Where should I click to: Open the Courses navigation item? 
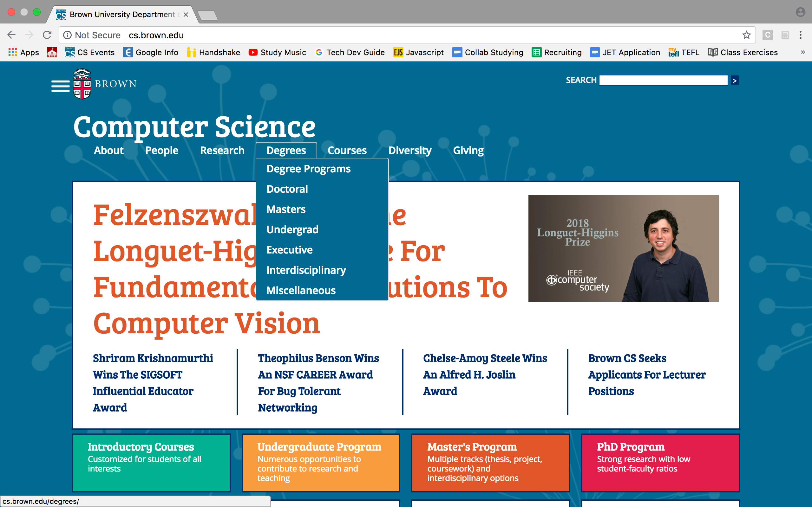click(347, 151)
